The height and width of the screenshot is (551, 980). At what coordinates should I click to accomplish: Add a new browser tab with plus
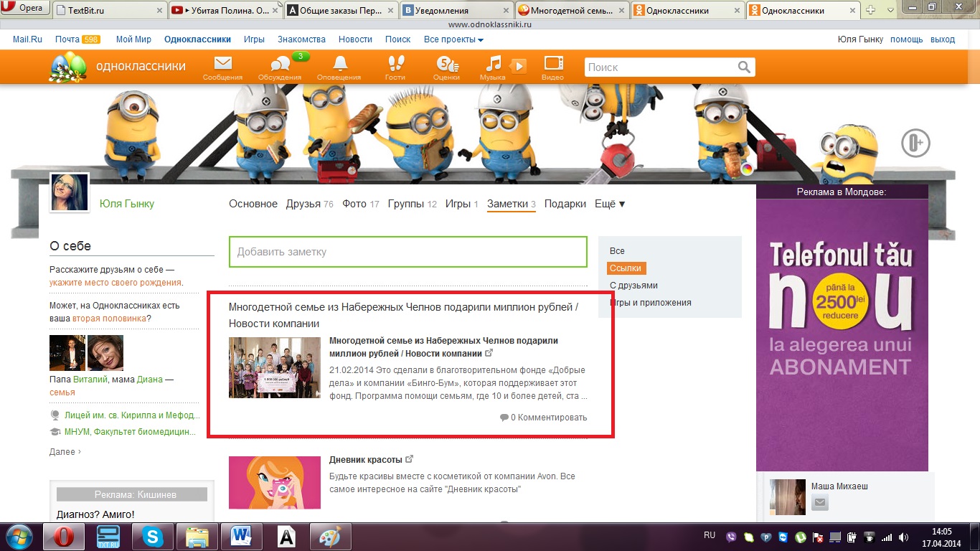[870, 10]
